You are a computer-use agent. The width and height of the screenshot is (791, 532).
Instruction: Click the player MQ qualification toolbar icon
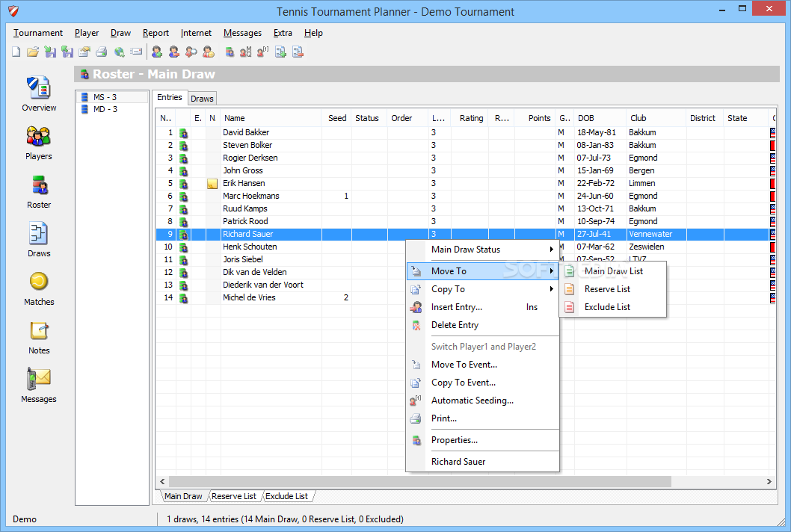tap(246, 52)
